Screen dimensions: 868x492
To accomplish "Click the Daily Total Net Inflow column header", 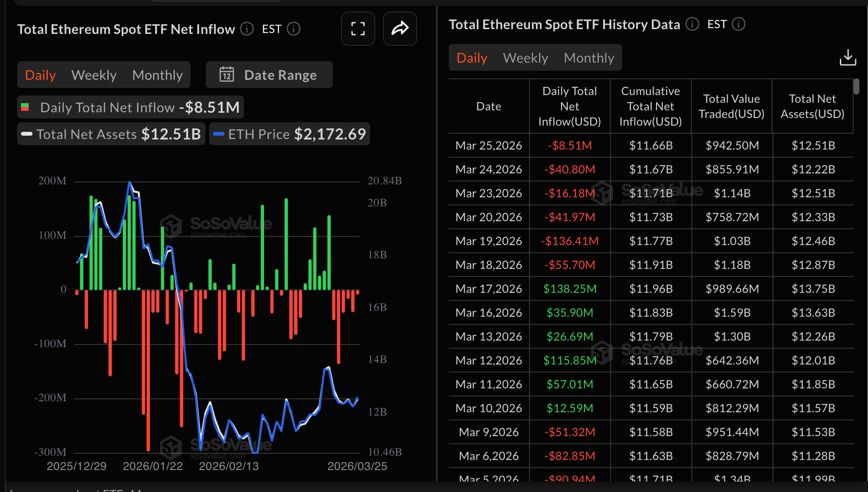I will click(x=569, y=106).
